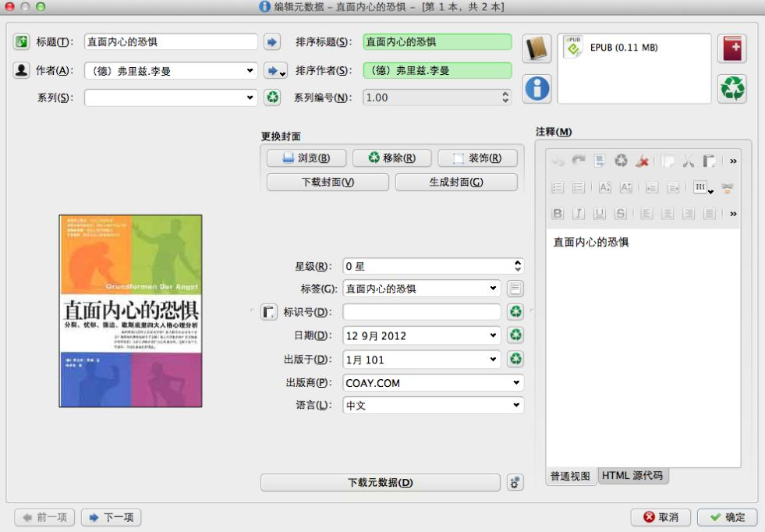765x532 pixels.
Task: Click 生成封面 button
Action: tap(456, 182)
